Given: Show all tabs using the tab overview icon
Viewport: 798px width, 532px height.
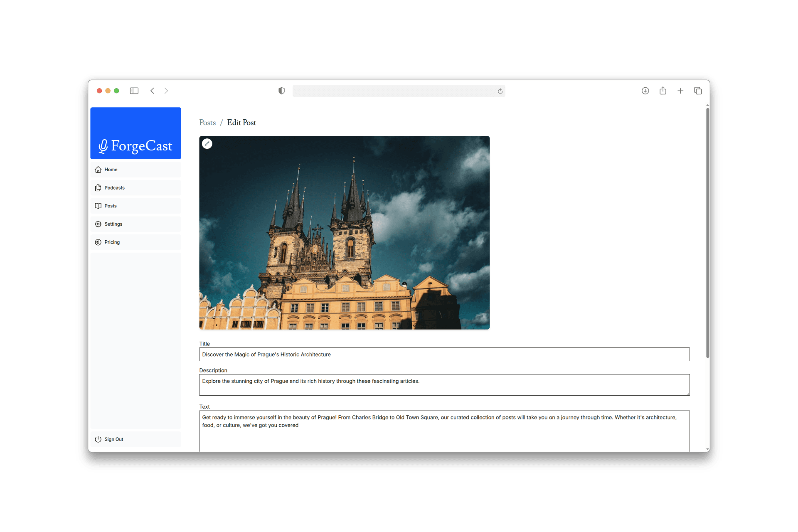Looking at the screenshot, I should point(698,91).
